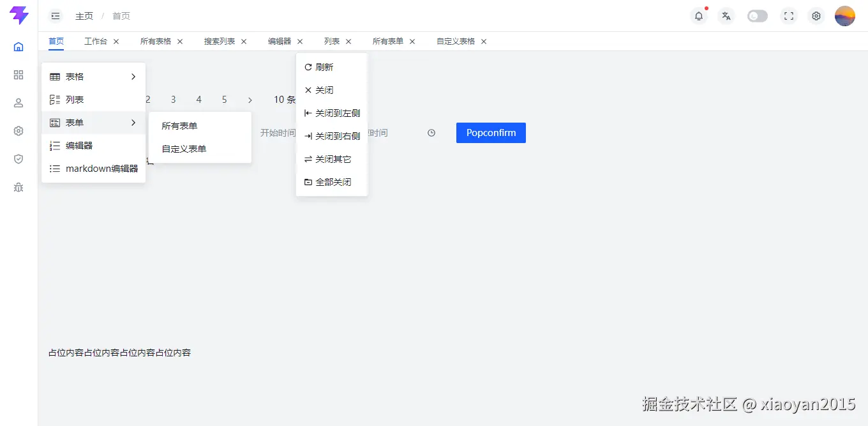Open the gear icon in left sidebar
Image resolution: width=868 pixels, height=426 pixels.
click(19, 131)
